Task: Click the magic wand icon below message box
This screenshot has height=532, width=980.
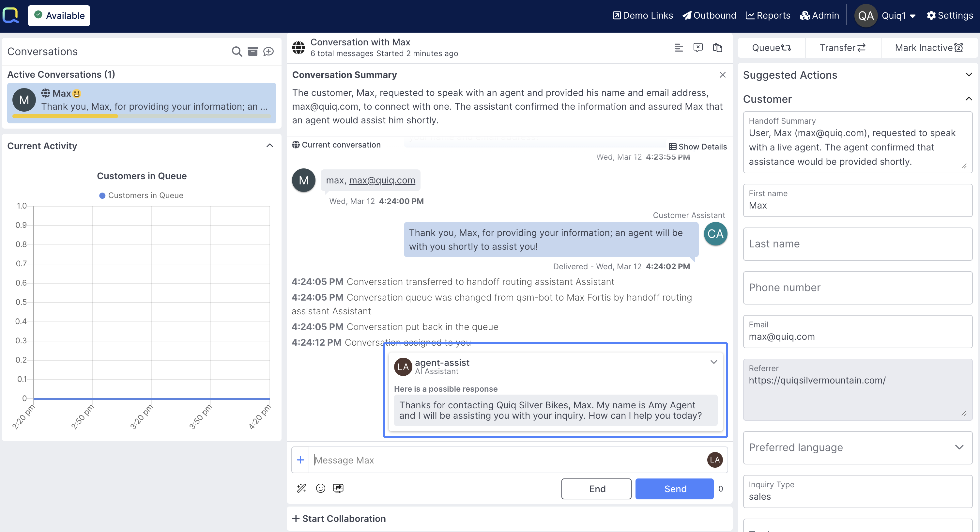Action: click(x=301, y=488)
